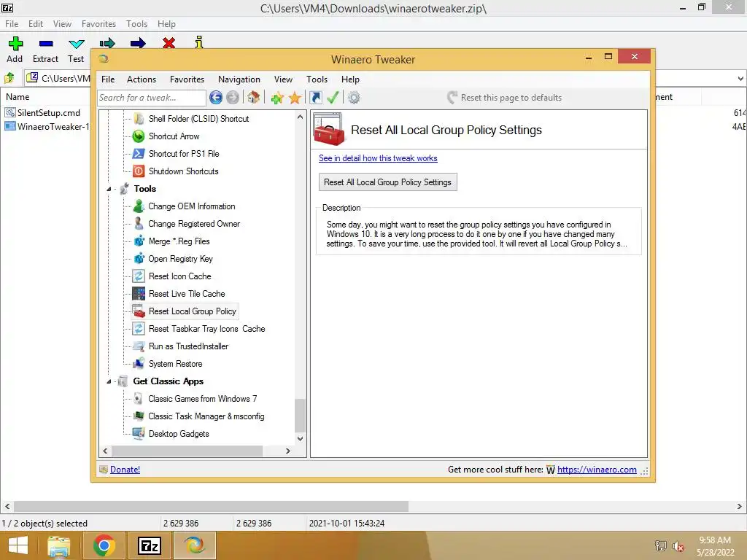Click the network tray icon
Viewport: 747px width, 560px height.
pos(661,546)
